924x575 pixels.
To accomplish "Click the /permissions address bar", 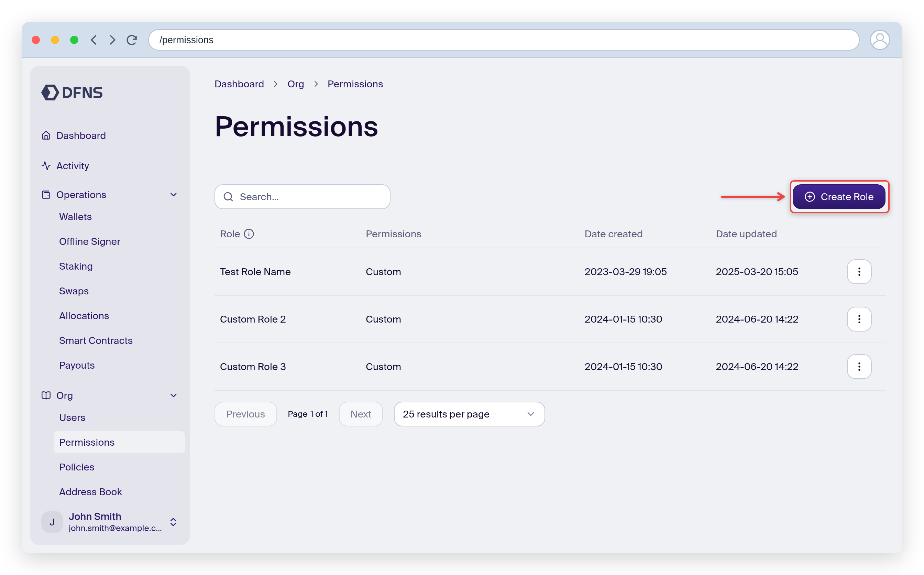I will 504,40.
